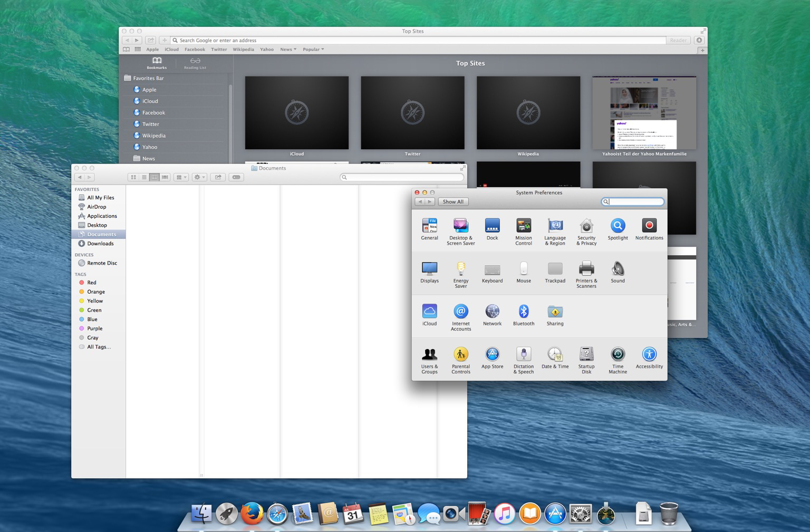Open Displays preferences pane
This screenshot has width=810, height=532.
click(x=429, y=272)
